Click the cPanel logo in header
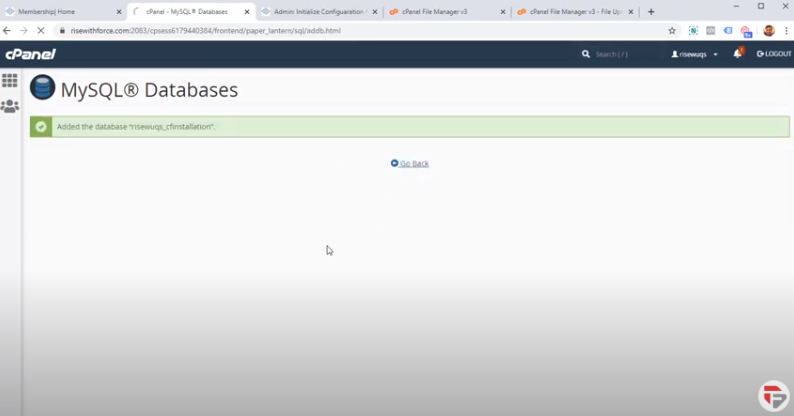This screenshot has height=416, width=794. pyautogui.click(x=30, y=54)
